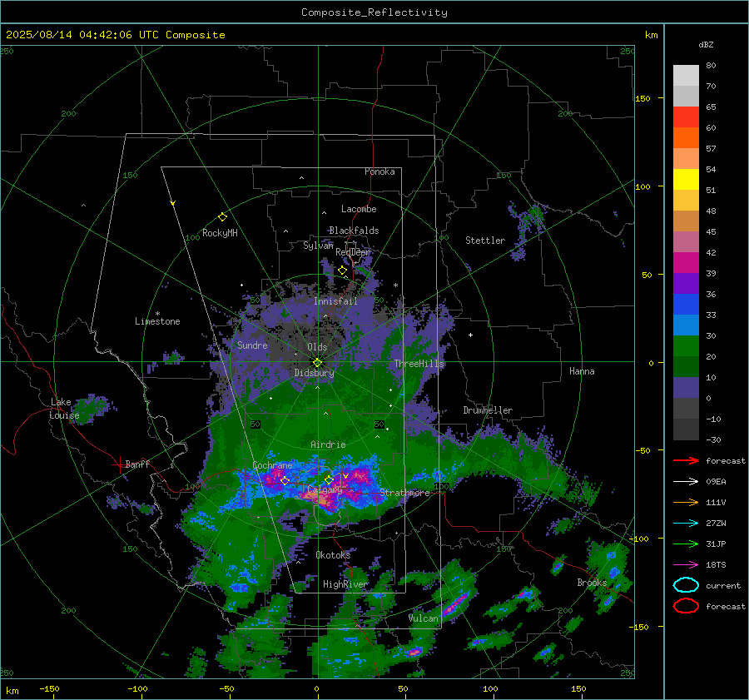This screenshot has height=700, width=749.
Task: Pick the blue 36-33 dBZ color swatch
Action: coord(686,305)
